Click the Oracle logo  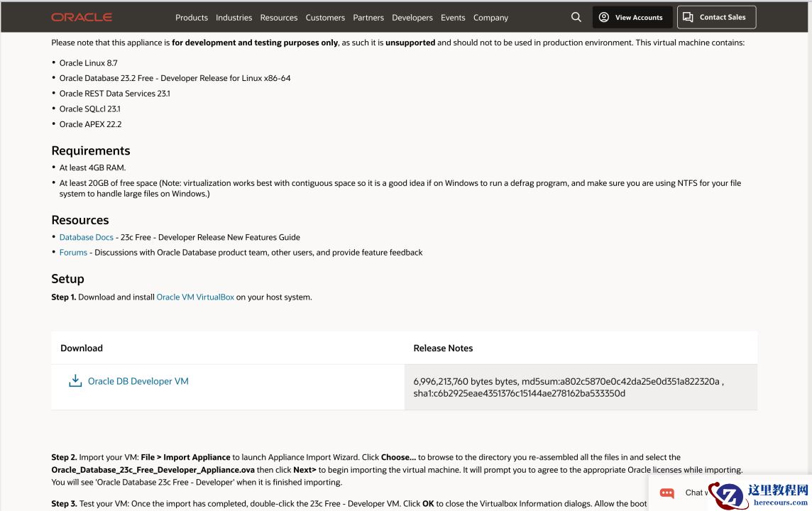coord(82,17)
